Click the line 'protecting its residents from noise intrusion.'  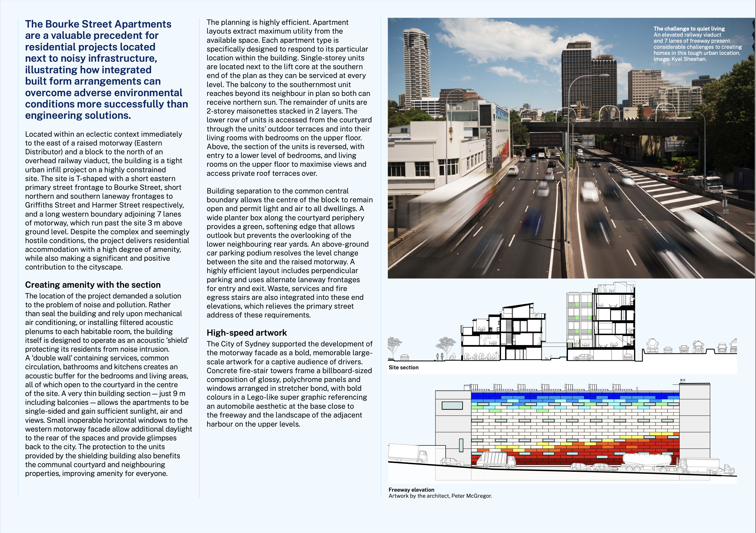[x=97, y=349]
